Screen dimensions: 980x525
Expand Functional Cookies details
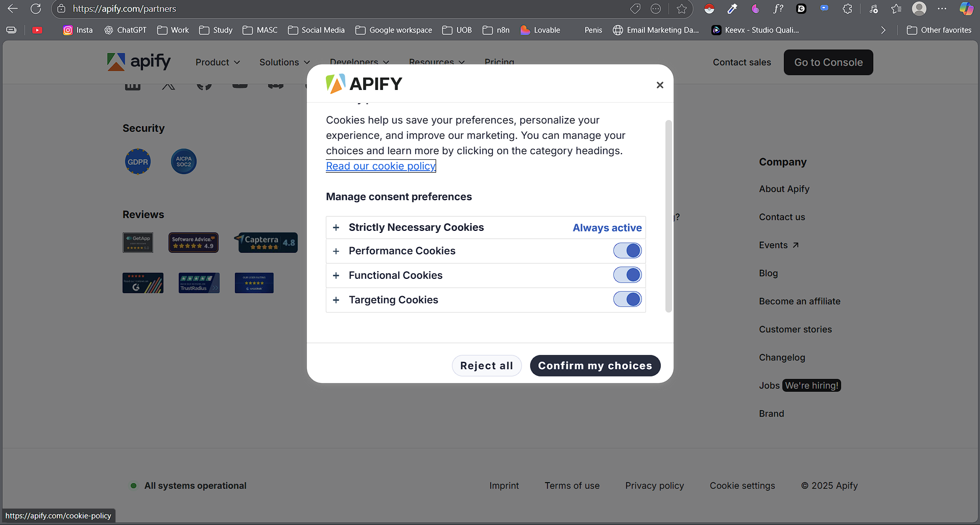tap(336, 276)
